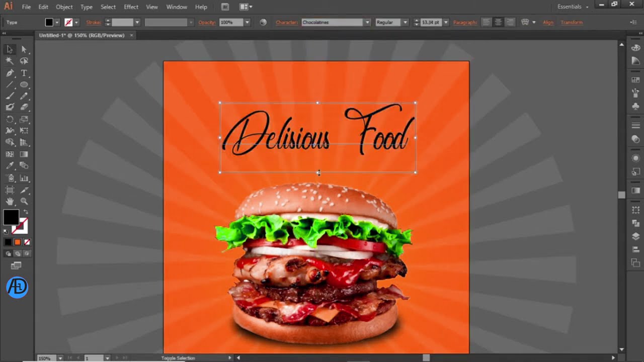Screen dimensions: 644x362
Task: Align paragraph text right
Action: tap(510, 22)
